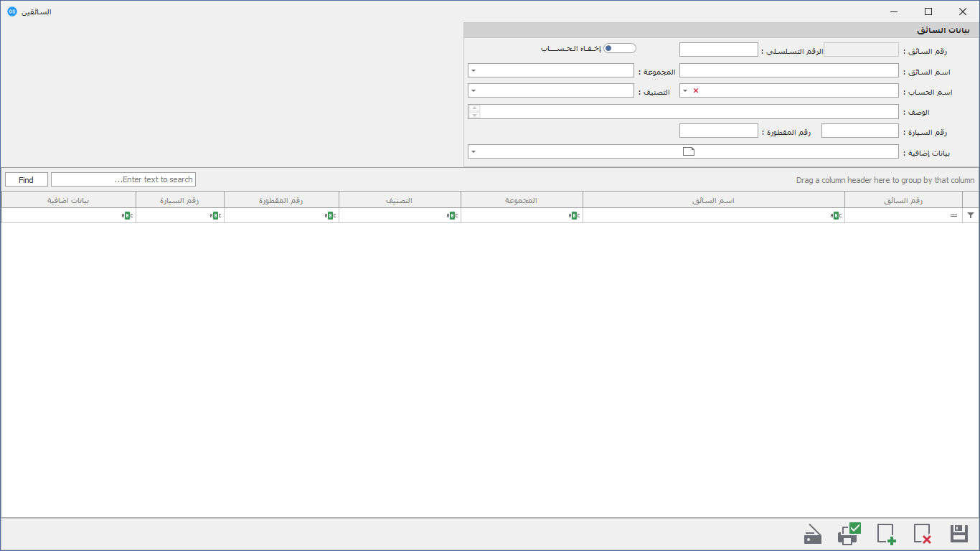The image size is (980, 551).
Task: Click the funnel filter icon in grid
Action: pyautogui.click(x=971, y=215)
